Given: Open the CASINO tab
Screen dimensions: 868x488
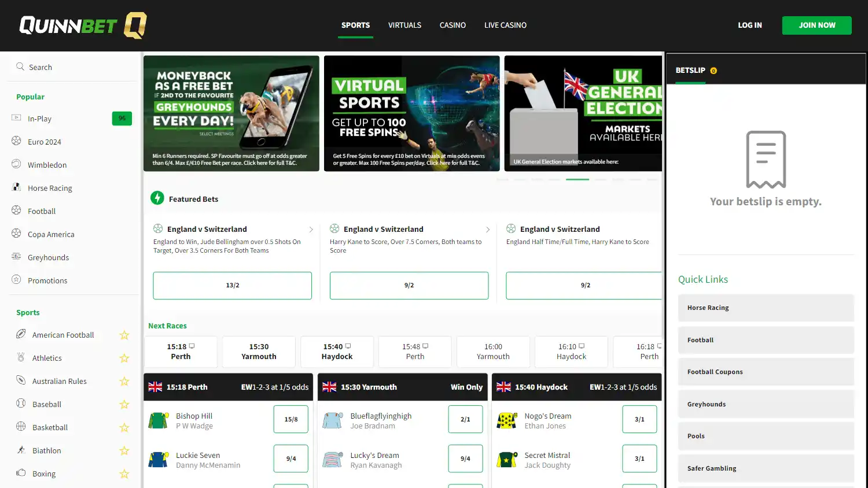Looking at the screenshot, I should click(453, 25).
